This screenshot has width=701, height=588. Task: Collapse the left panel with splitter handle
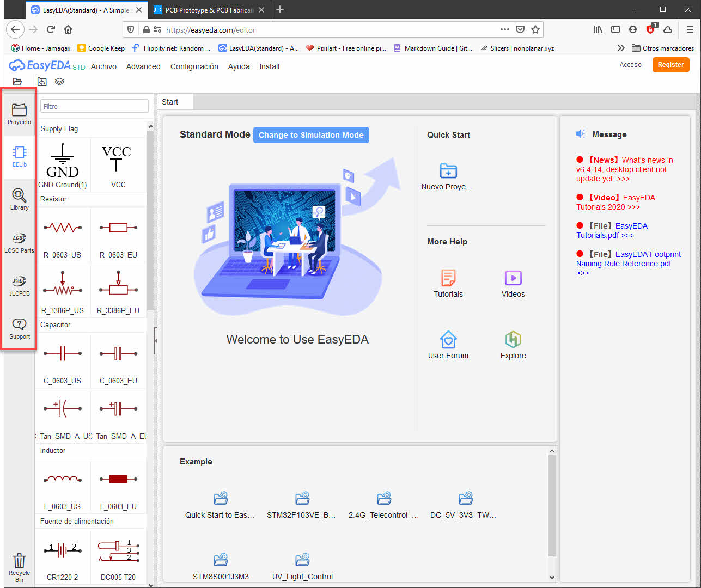(156, 341)
